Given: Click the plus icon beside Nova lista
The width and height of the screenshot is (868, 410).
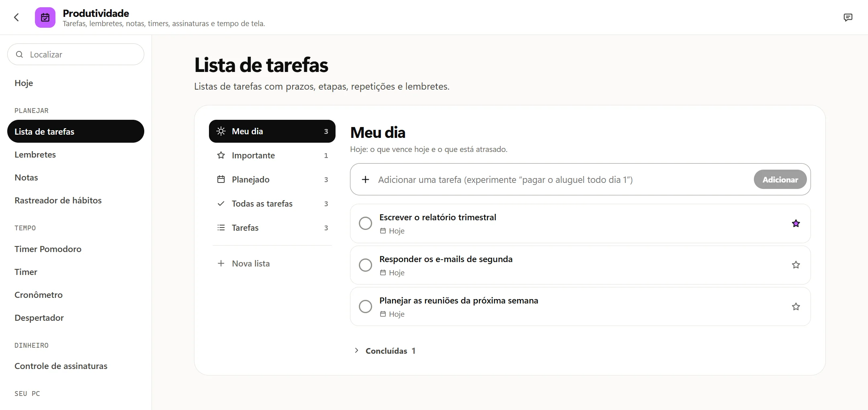Looking at the screenshot, I should 221,263.
